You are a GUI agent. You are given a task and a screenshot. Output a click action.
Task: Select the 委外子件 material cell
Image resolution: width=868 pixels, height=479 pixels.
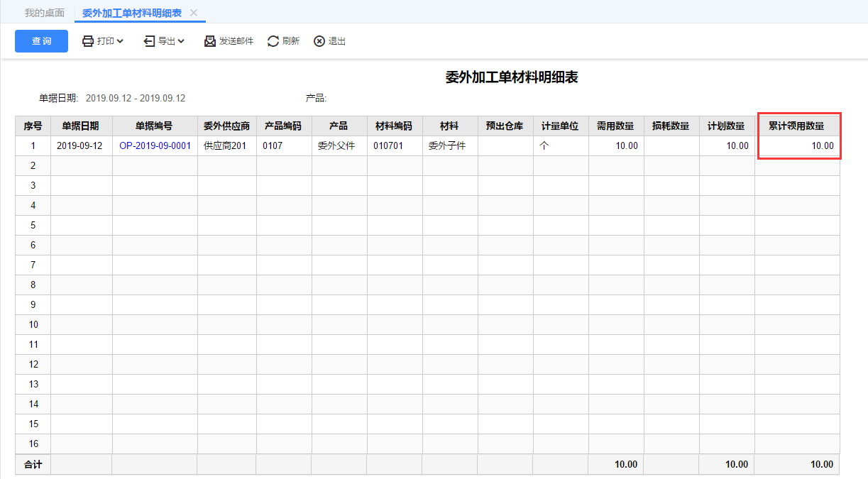point(450,145)
